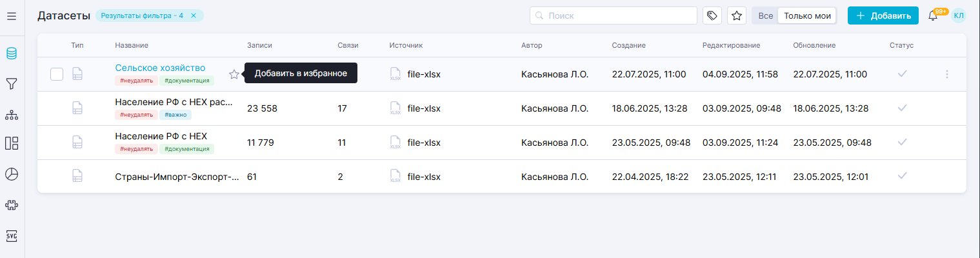Viewport: 980px width, 258px height.
Task: Check the Сельское хозяйство row checkbox
Action: tap(57, 74)
